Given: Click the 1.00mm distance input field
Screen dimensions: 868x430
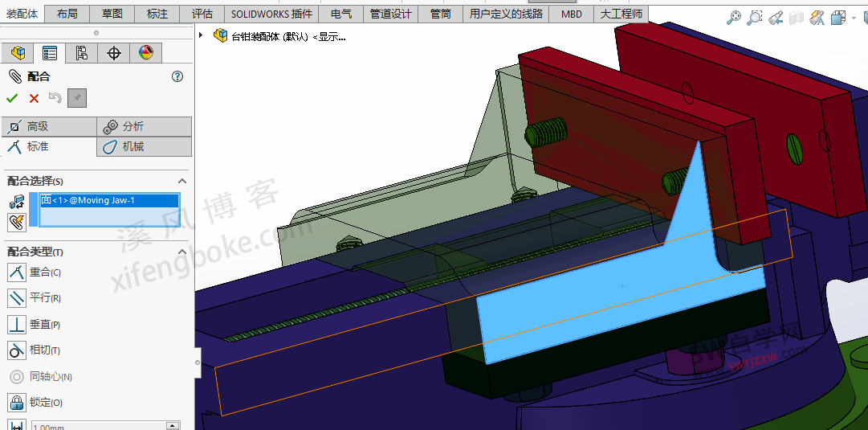Looking at the screenshot, I should (x=99, y=426).
